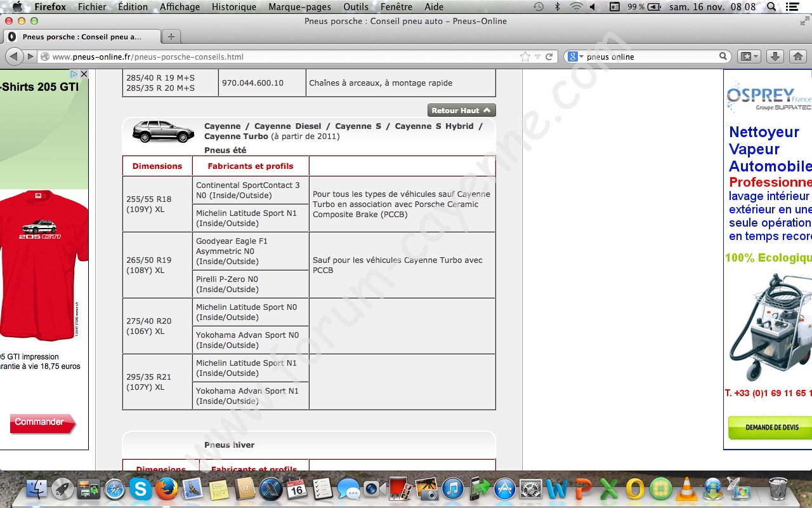Reload the page using the refresh icon
The width and height of the screenshot is (812, 508).
(549, 57)
